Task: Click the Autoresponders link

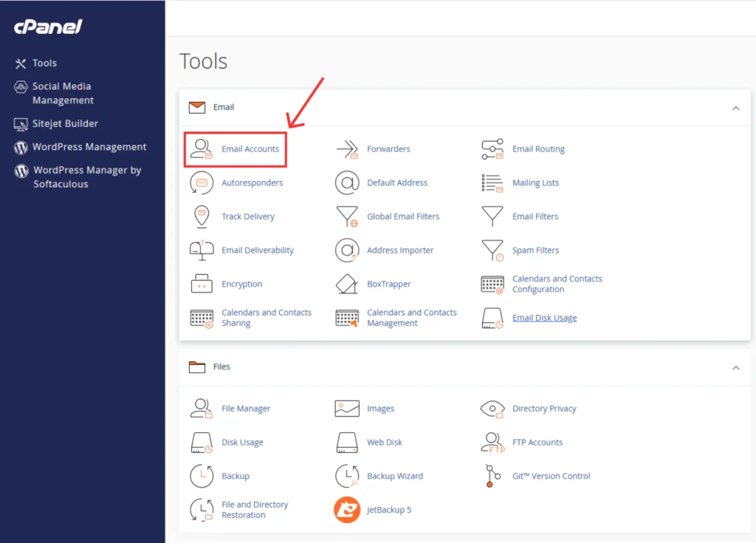Action: 252,183
